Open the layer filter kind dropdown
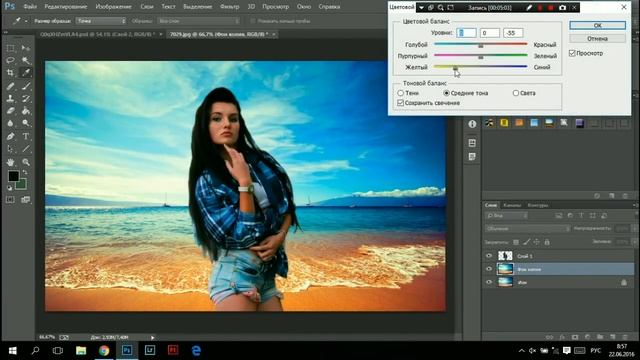The width and height of the screenshot is (640, 360). point(507,216)
